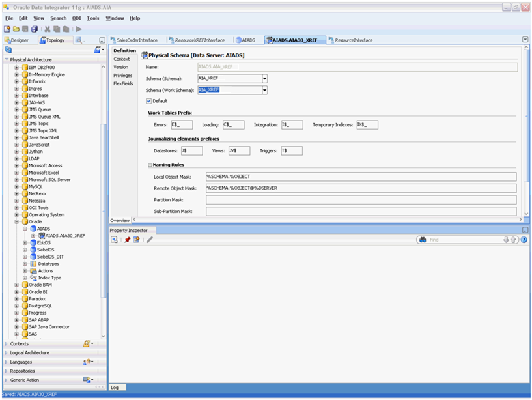
Task: Click Property Inspector new-window icon
Action: pyautogui.click(x=136, y=240)
